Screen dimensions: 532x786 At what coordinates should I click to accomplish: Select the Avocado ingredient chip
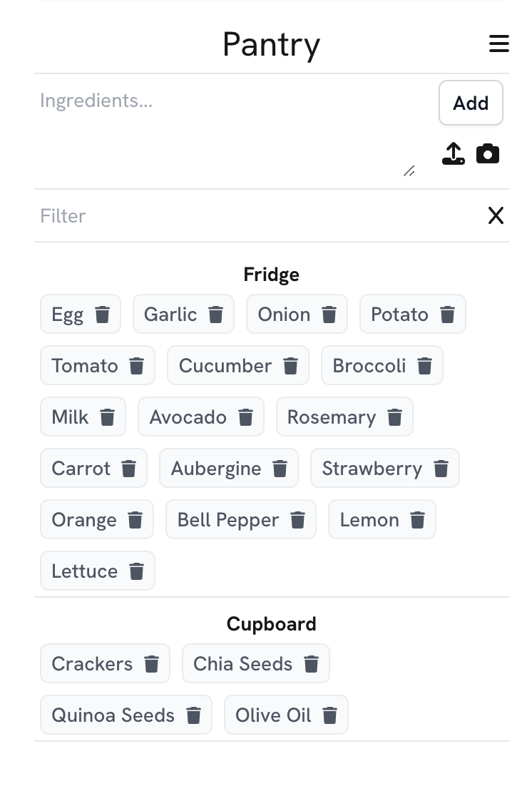pyautogui.click(x=188, y=417)
